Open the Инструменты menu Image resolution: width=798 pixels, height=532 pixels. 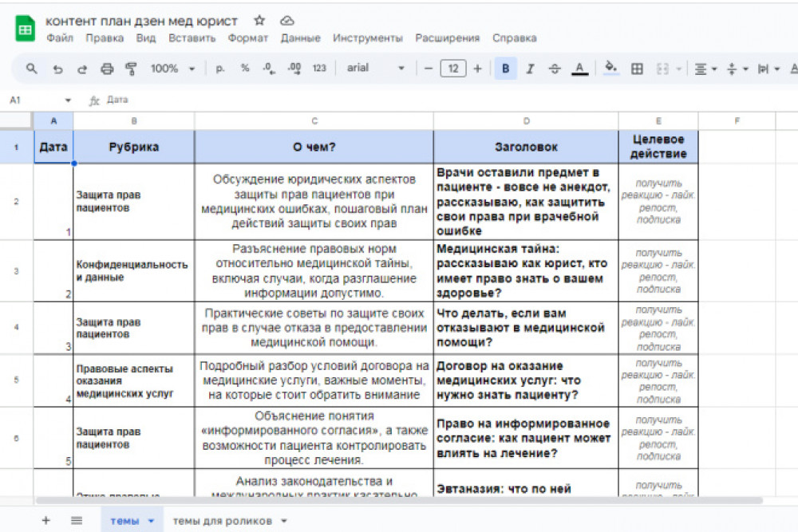coord(367,38)
